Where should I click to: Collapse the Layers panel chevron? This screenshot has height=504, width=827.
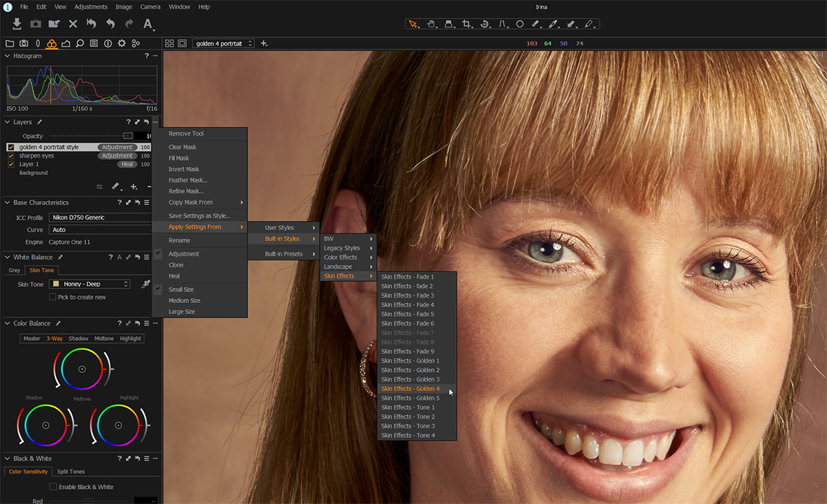[8, 122]
